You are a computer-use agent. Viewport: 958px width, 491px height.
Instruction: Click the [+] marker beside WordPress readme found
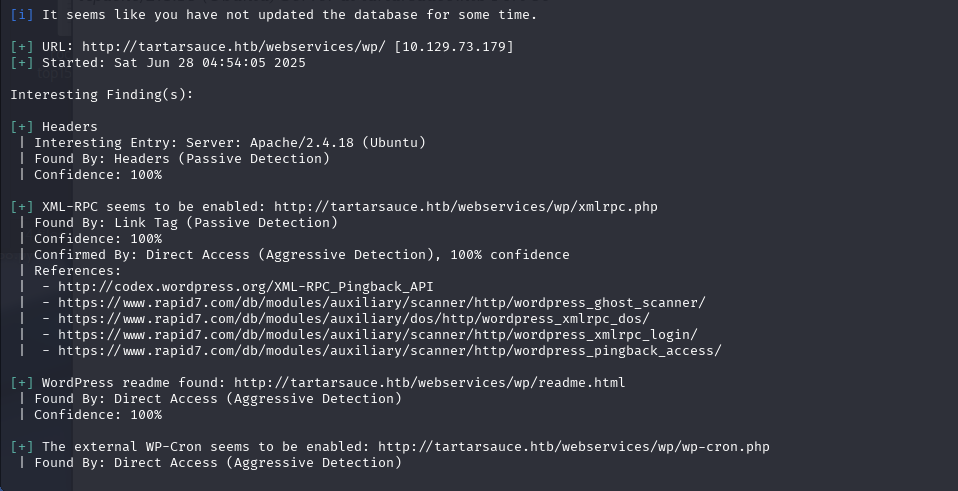(x=22, y=382)
